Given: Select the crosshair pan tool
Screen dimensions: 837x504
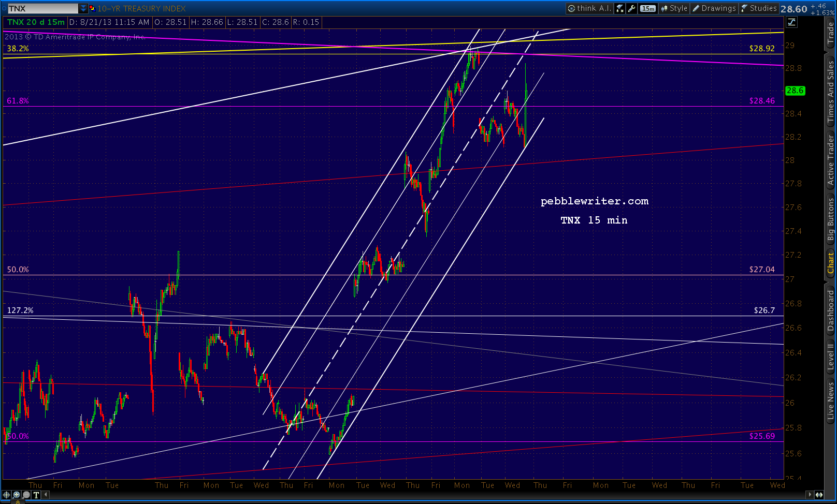Looking at the screenshot, I should (7, 495).
